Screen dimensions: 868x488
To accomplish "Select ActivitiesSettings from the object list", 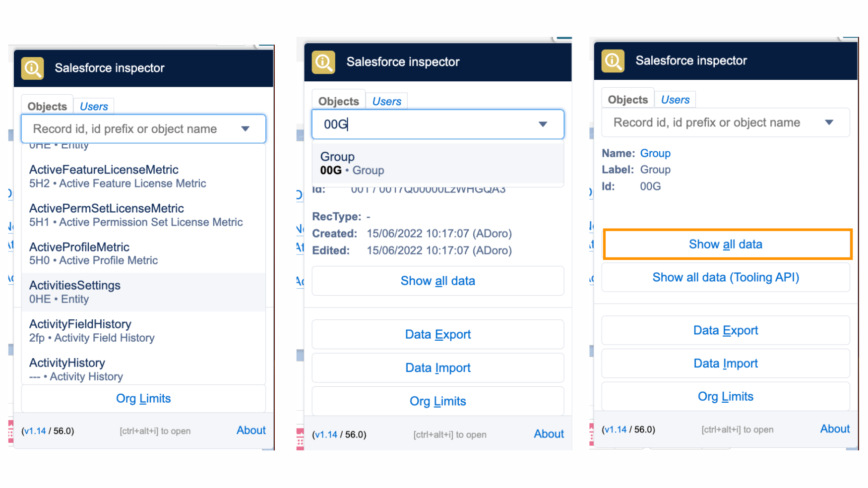I will (x=74, y=285).
